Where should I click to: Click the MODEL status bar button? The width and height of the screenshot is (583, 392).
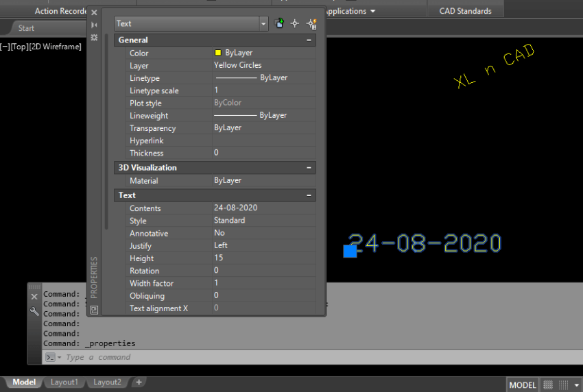click(523, 385)
